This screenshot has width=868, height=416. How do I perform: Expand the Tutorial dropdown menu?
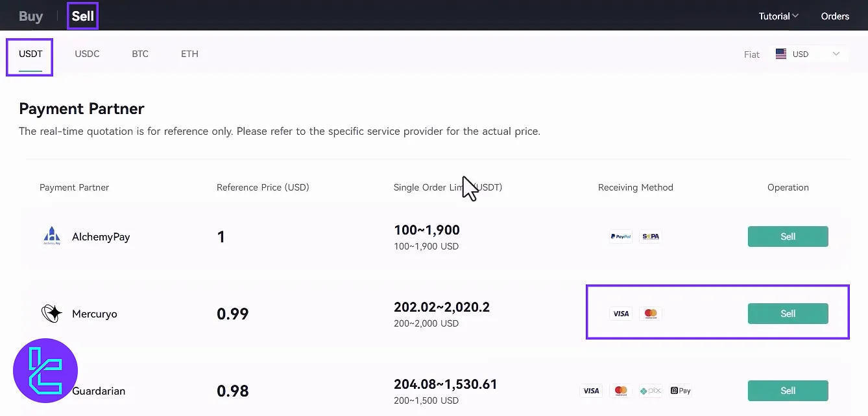778,16
